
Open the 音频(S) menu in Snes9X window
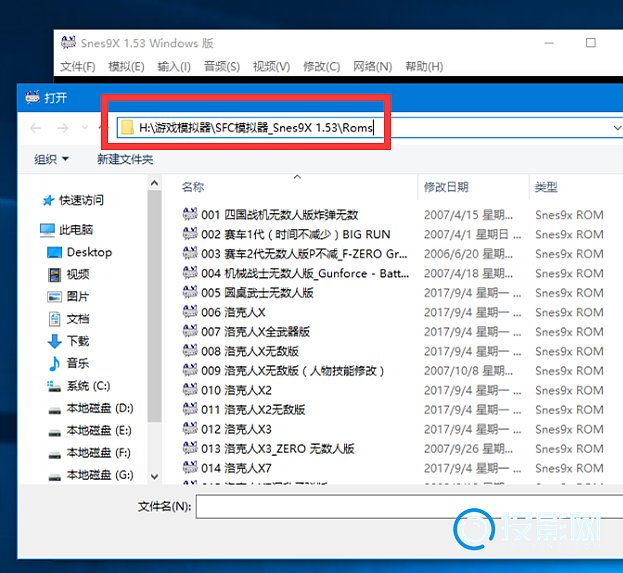[x=222, y=66]
